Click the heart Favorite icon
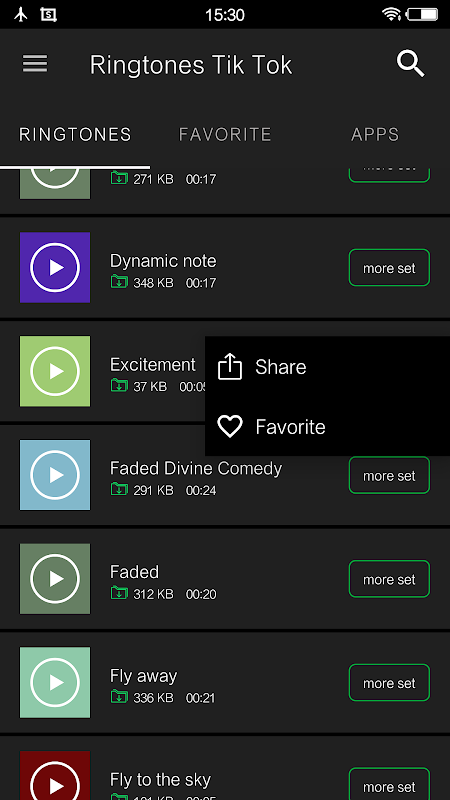The height and width of the screenshot is (800, 450). point(230,427)
